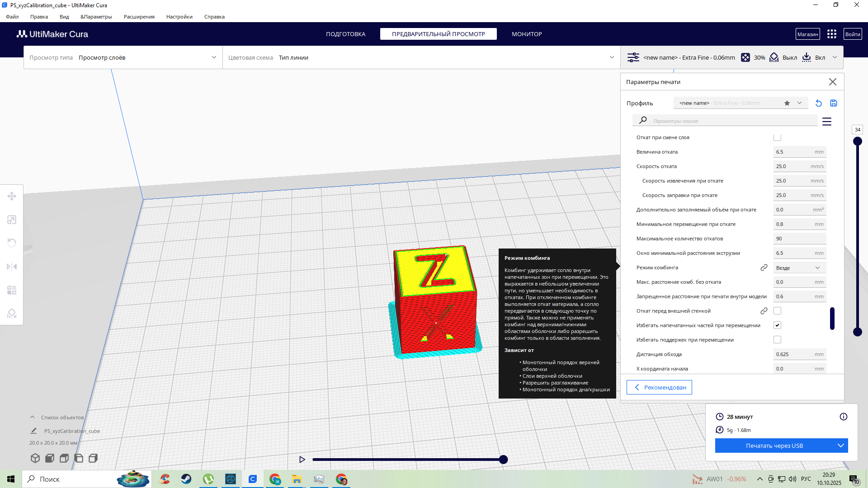Click the reset profile changes icon
Screen dimensions: 868x488
point(818,103)
